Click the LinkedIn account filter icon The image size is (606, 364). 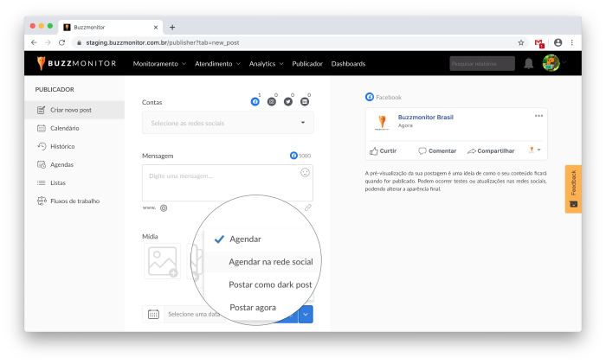(305, 102)
